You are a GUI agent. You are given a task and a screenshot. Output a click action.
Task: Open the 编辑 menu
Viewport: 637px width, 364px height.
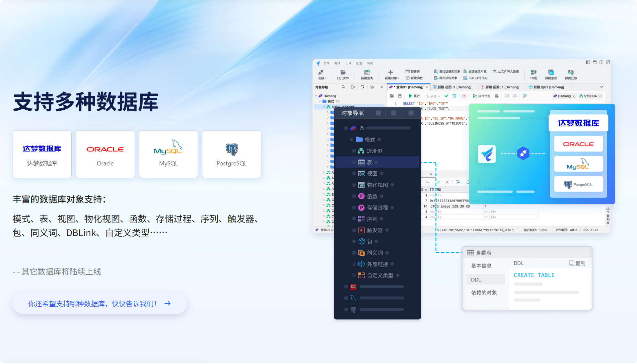(337, 63)
